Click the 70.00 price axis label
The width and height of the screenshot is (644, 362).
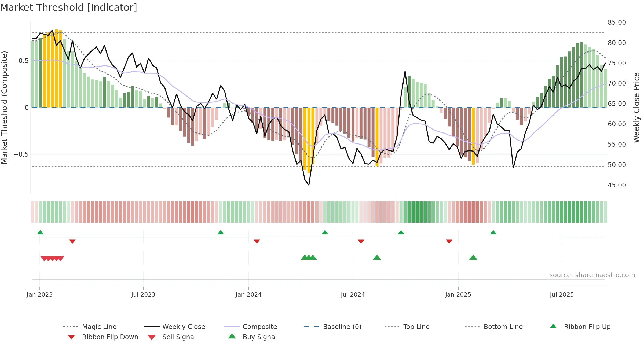(x=617, y=83)
